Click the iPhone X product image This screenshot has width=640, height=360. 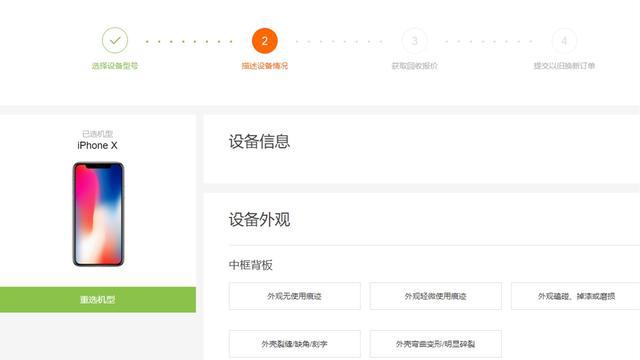pyautogui.click(x=98, y=214)
